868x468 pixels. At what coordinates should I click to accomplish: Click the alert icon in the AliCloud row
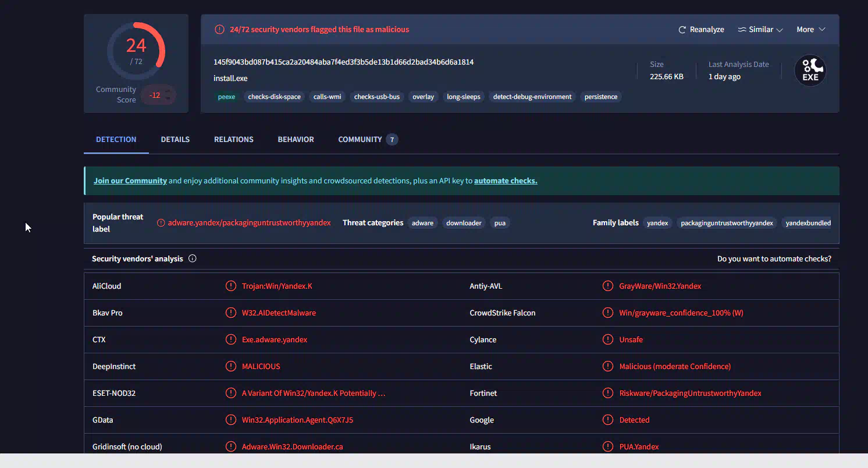click(x=231, y=286)
